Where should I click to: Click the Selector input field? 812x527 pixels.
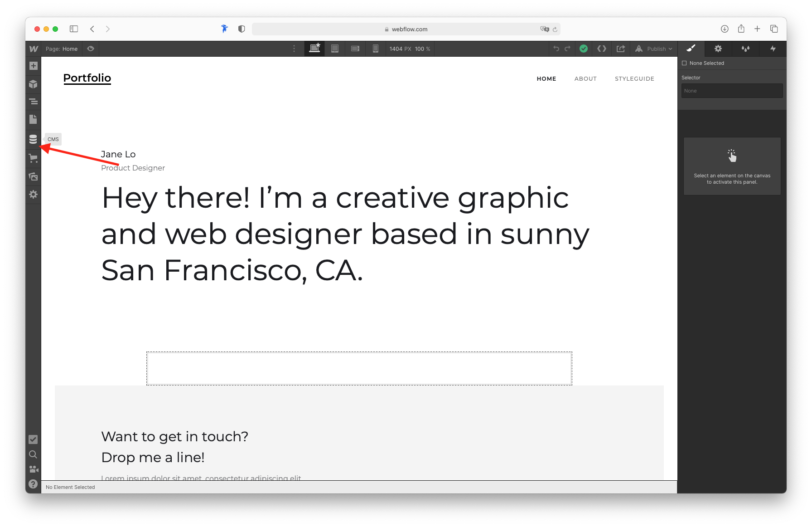[x=731, y=90]
